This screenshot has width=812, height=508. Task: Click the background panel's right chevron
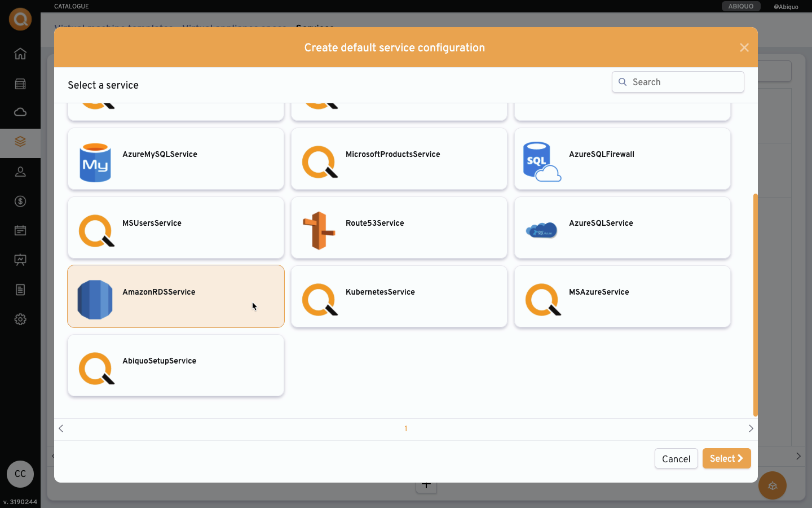(x=798, y=456)
